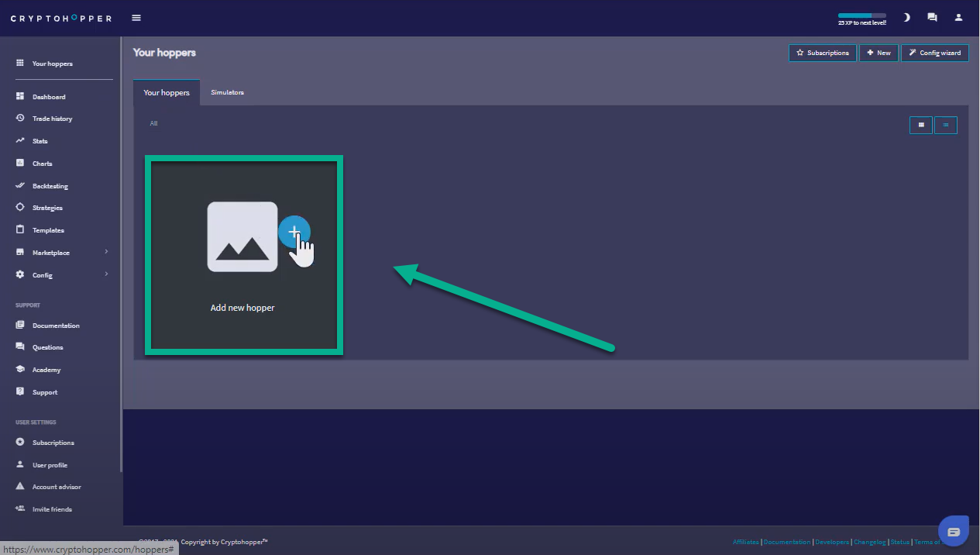The width and height of the screenshot is (980, 555).
Task: Switch to grid view layout
Action: coord(921,125)
